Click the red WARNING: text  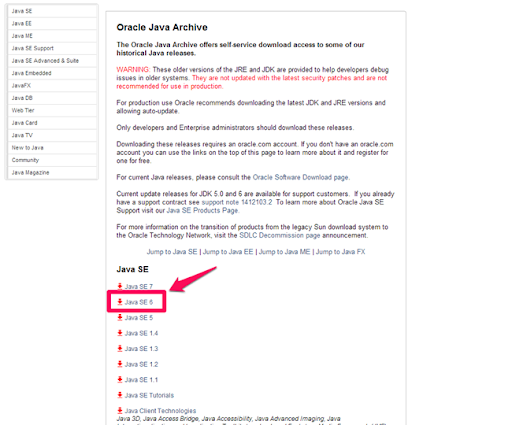(x=133, y=70)
